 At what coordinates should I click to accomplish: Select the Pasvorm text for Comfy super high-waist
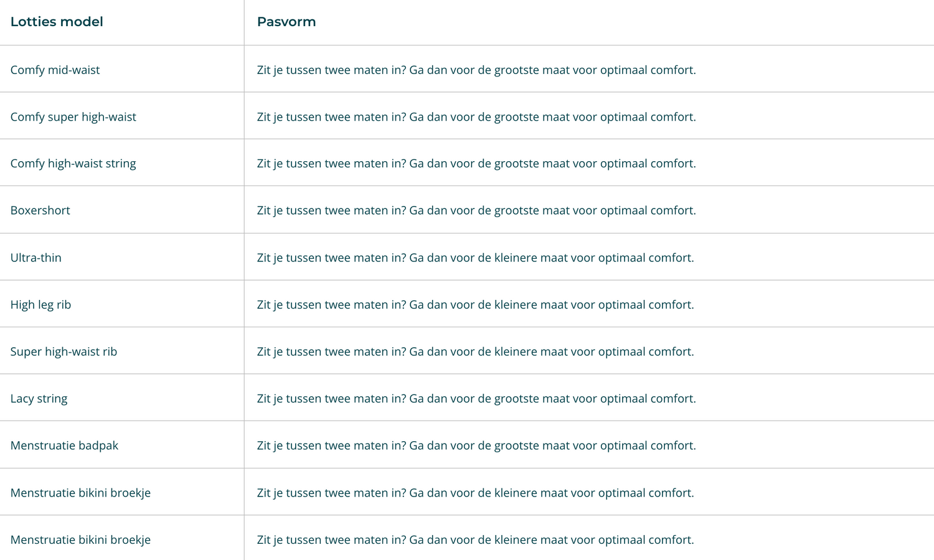click(476, 117)
